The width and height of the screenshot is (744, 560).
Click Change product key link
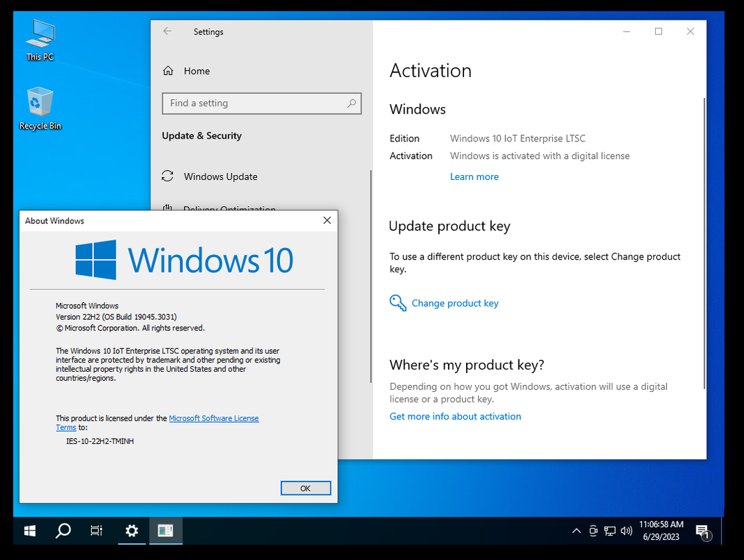click(x=455, y=303)
